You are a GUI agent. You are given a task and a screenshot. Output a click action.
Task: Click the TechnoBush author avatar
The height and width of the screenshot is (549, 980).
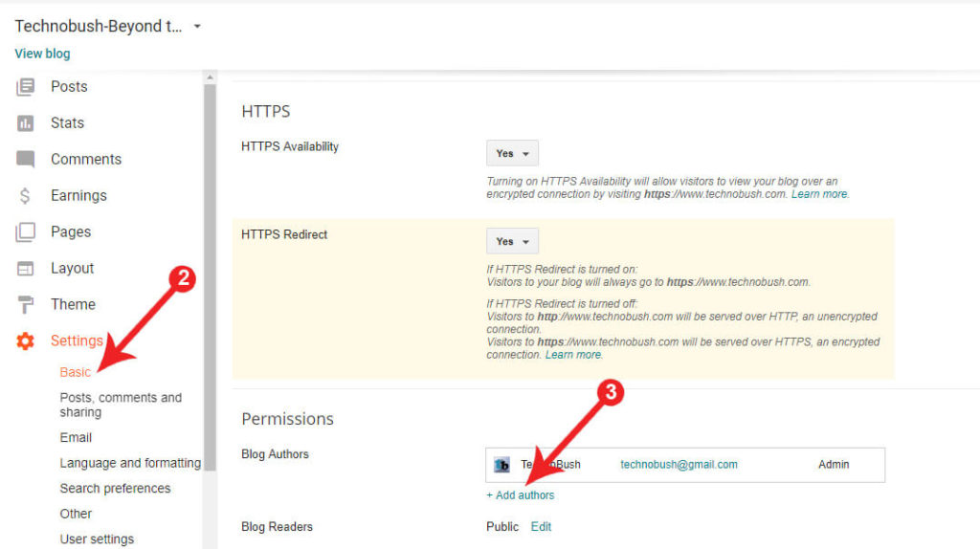coord(501,465)
